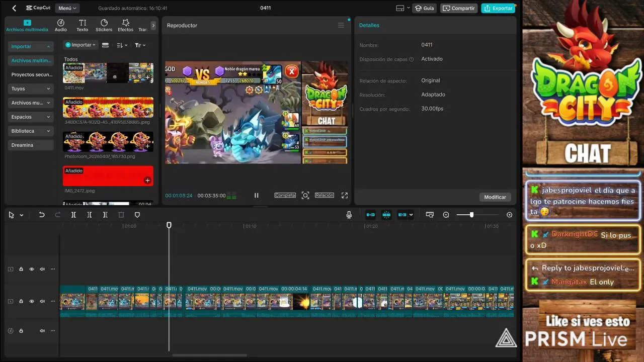Select Proyectos secundarios in sidebar
This screenshot has width=644, height=362.
click(31, 74)
